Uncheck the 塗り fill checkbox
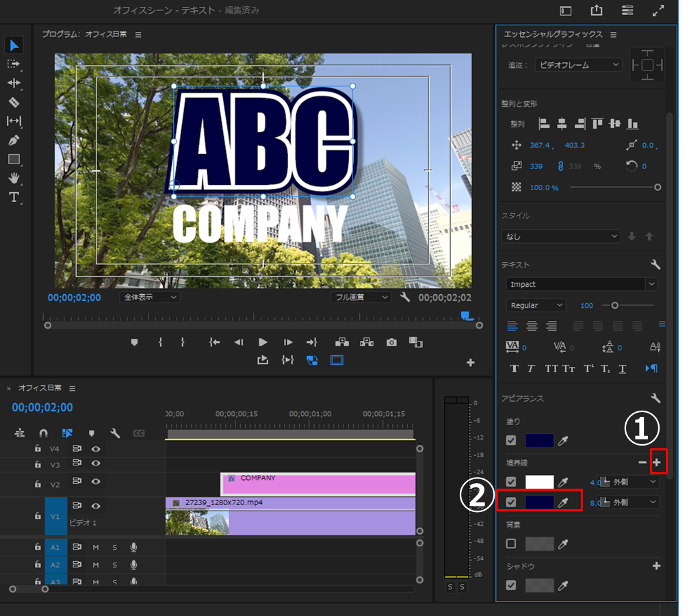Viewport: 689px width, 616px height. point(510,441)
